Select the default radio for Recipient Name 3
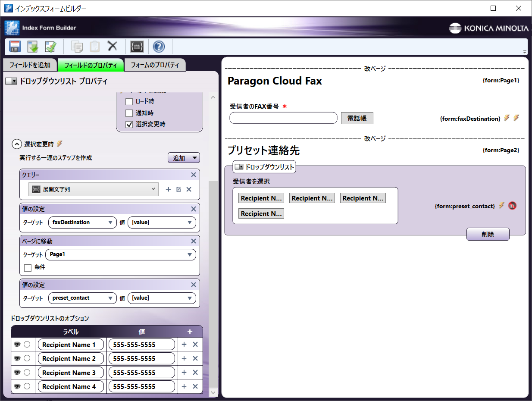This screenshot has width=532, height=401. pyautogui.click(x=27, y=372)
